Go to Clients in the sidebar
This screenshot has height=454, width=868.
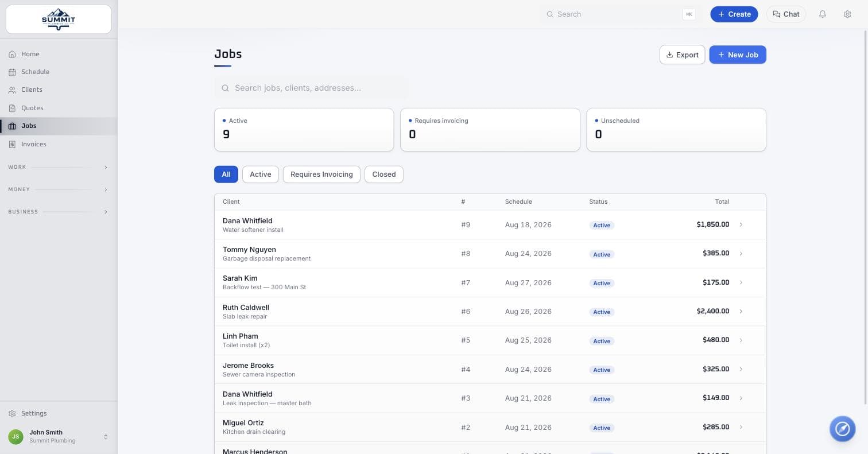[x=59, y=90]
